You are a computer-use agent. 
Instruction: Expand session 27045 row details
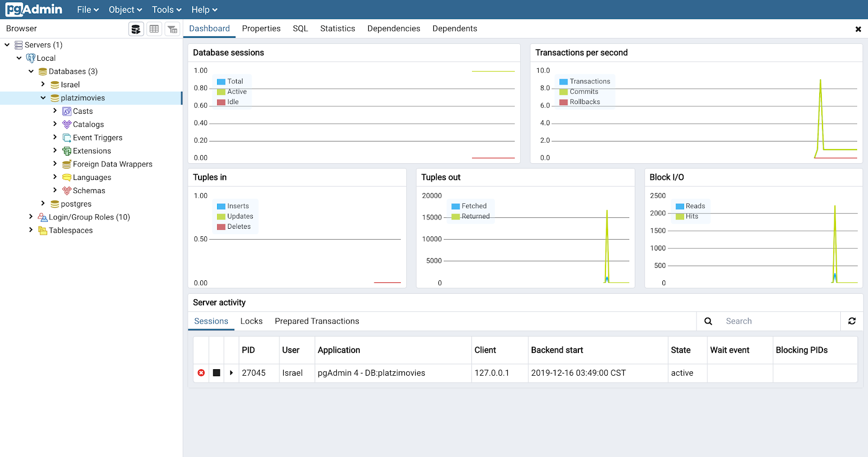tap(231, 373)
